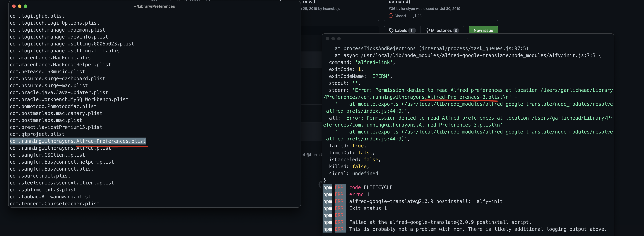Click com.netease.163music.plist entry
This screenshot has width=644, height=236.
(x=47, y=72)
